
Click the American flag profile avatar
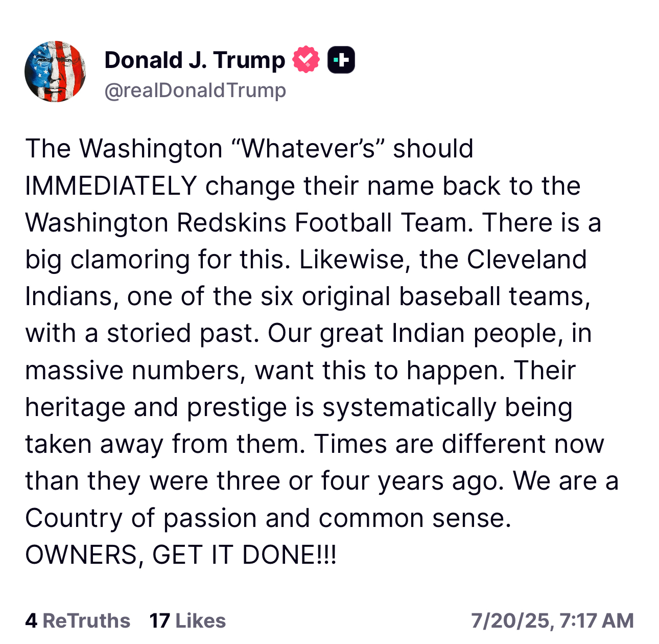point(55,72)
